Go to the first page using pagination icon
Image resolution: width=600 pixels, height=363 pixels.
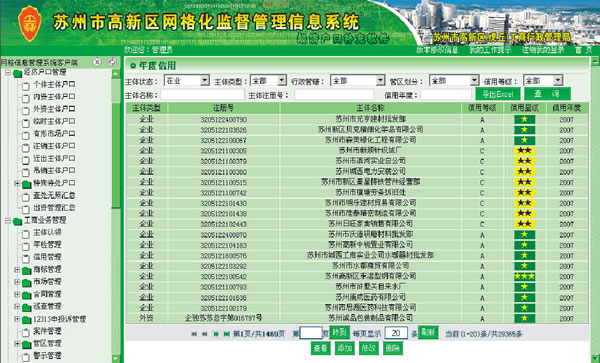point(194,334)
